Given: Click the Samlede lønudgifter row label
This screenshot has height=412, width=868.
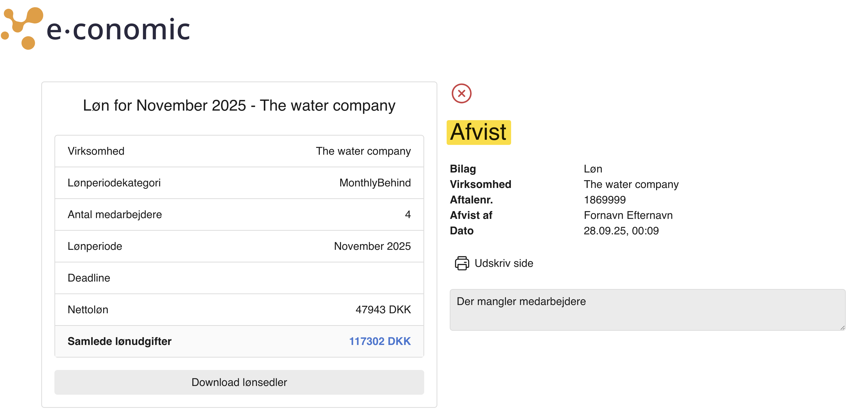Looking at the screenshot, I should [x=119, y=341].
